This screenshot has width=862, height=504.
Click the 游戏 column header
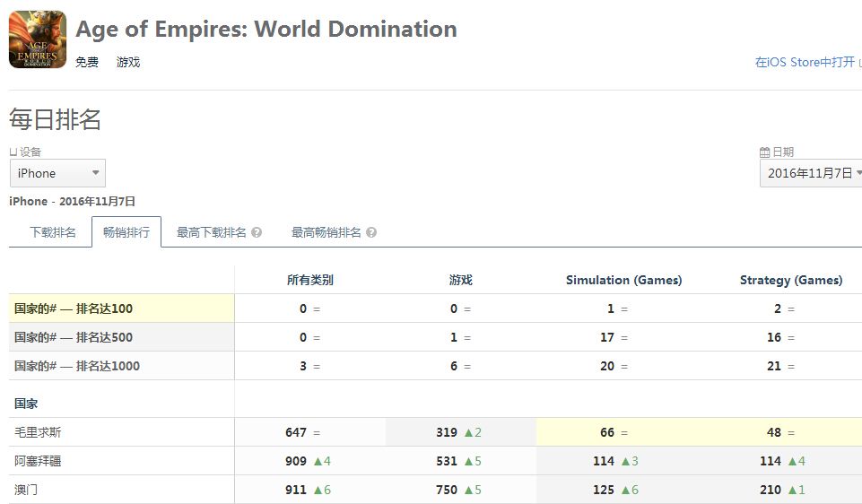point(461,280)
